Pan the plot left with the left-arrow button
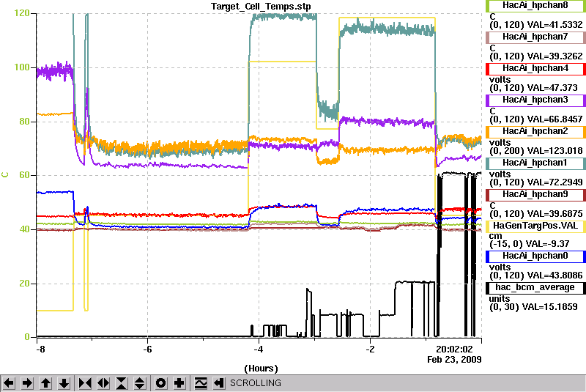 (x=9, y=383)
